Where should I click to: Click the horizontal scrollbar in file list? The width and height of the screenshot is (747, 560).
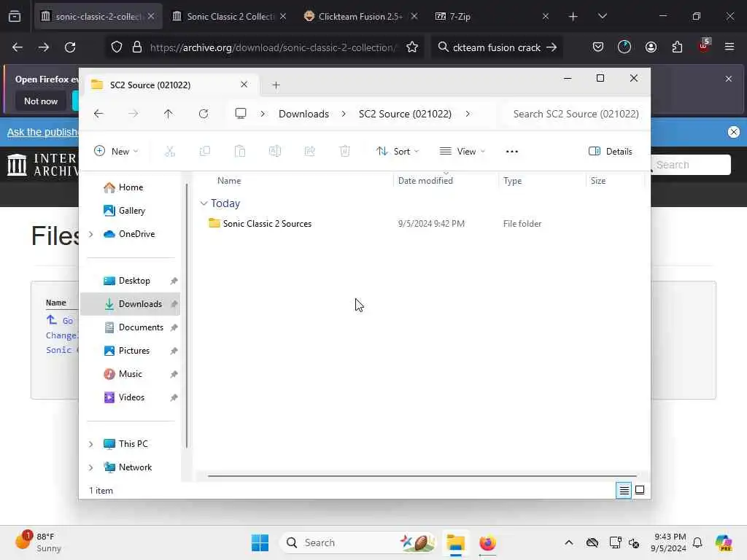click(422, 475)
